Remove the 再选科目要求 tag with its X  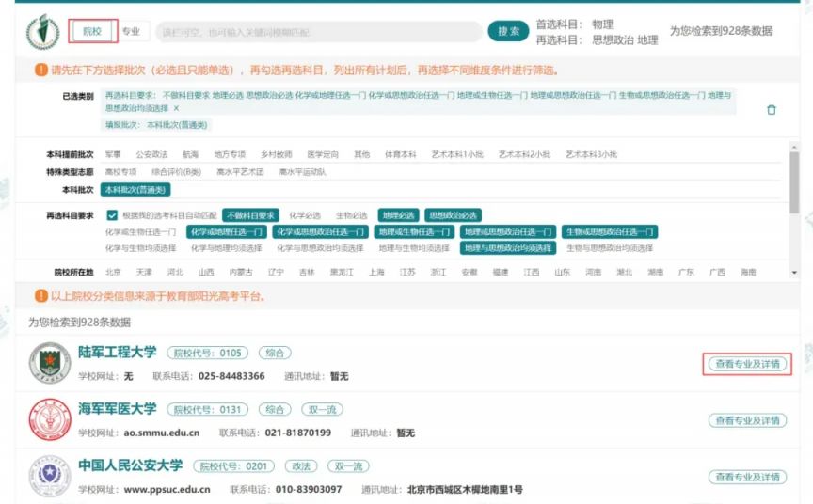click(176, 108)
